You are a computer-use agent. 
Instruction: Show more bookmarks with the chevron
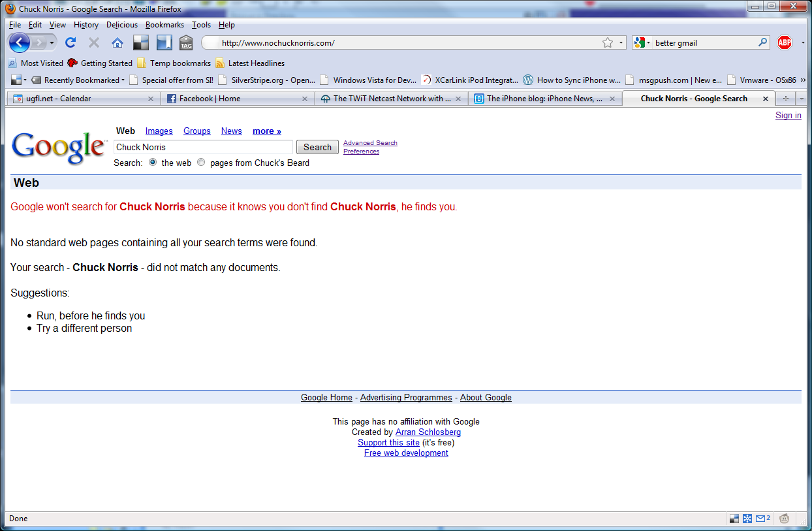[x=804, y=80]
